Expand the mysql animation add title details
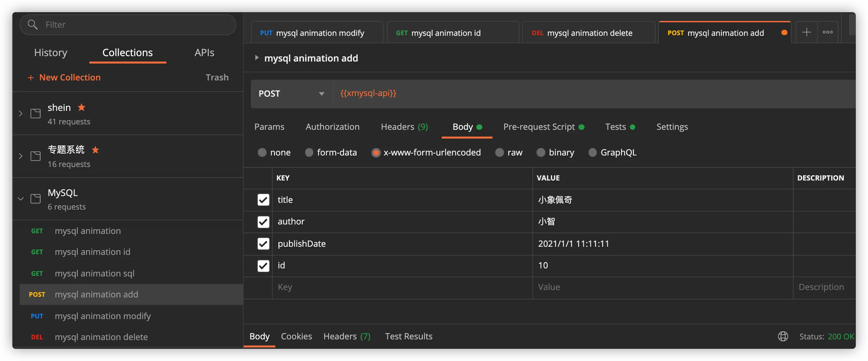The height and width of the screenshot is (361, 868). (x=257, y=58)
